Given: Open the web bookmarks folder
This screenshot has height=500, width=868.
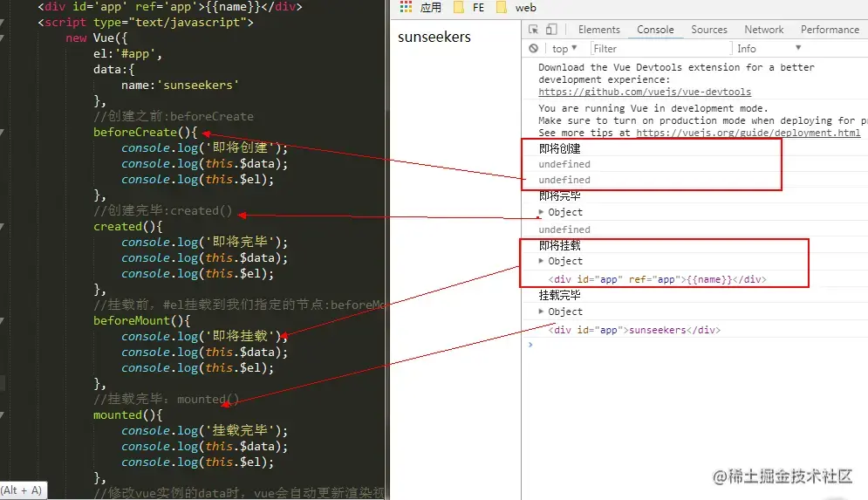Looking at the screenshot, I should coord(516,8).
